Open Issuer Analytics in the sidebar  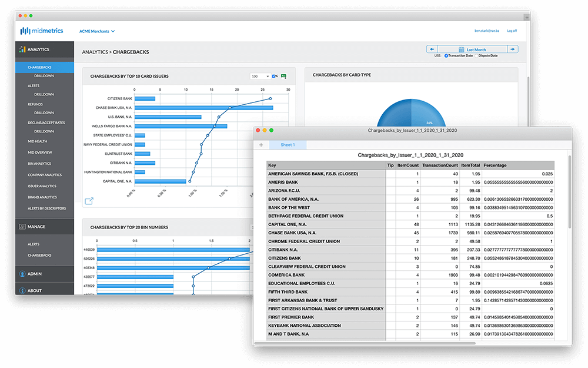pos(42,186)
